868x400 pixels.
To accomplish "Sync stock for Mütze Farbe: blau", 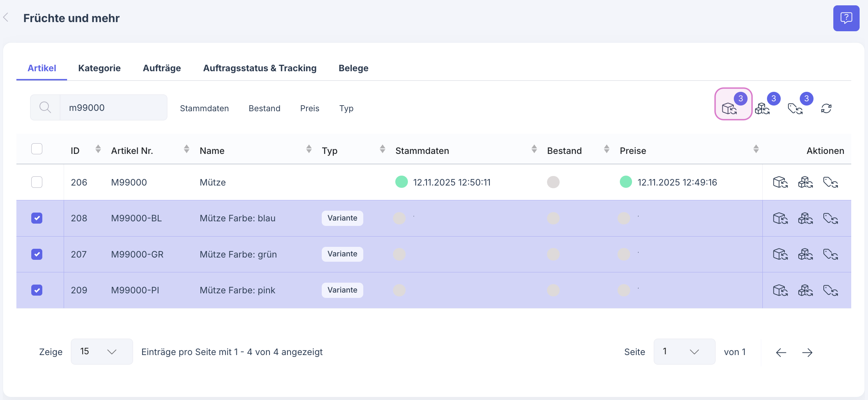I will [x=805, y=218].
